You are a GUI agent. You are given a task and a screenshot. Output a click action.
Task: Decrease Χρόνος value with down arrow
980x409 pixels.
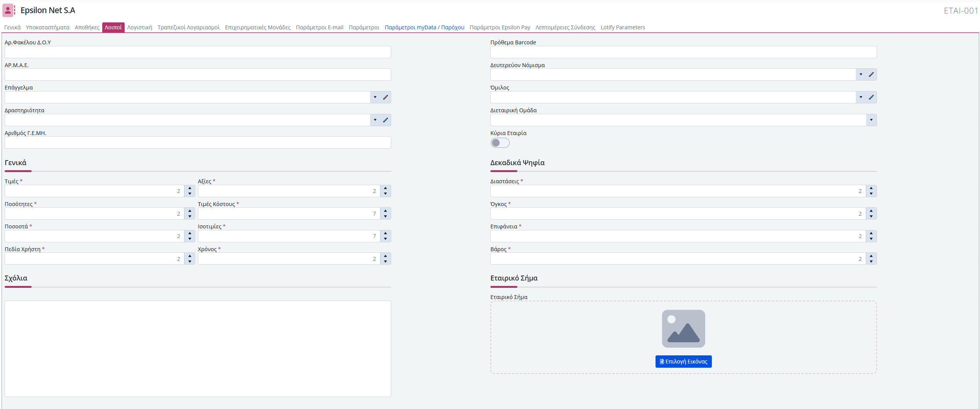[x=385, y=262]
